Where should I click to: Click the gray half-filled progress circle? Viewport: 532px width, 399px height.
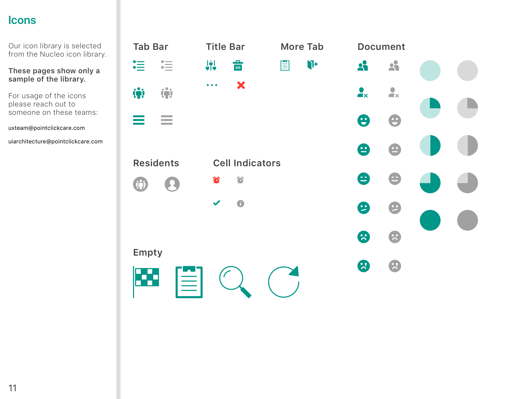(468, 145)
